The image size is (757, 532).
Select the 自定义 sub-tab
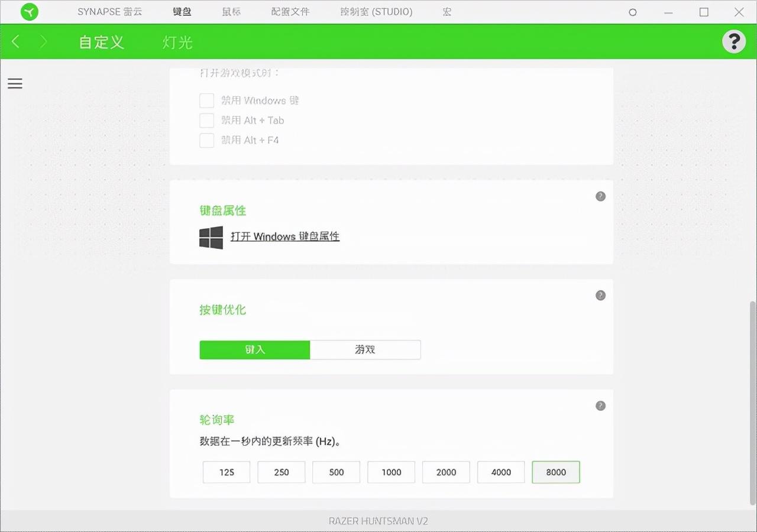click(102, 42)
